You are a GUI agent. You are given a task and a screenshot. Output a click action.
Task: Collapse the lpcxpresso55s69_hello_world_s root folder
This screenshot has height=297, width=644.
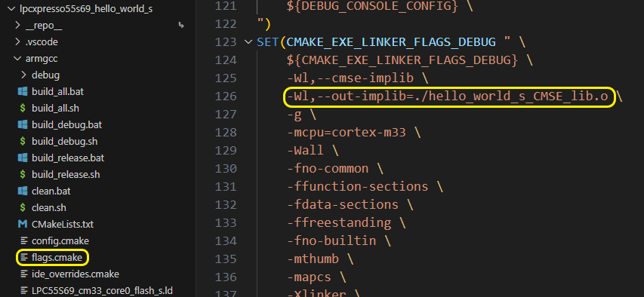click(x=11, y=9)
